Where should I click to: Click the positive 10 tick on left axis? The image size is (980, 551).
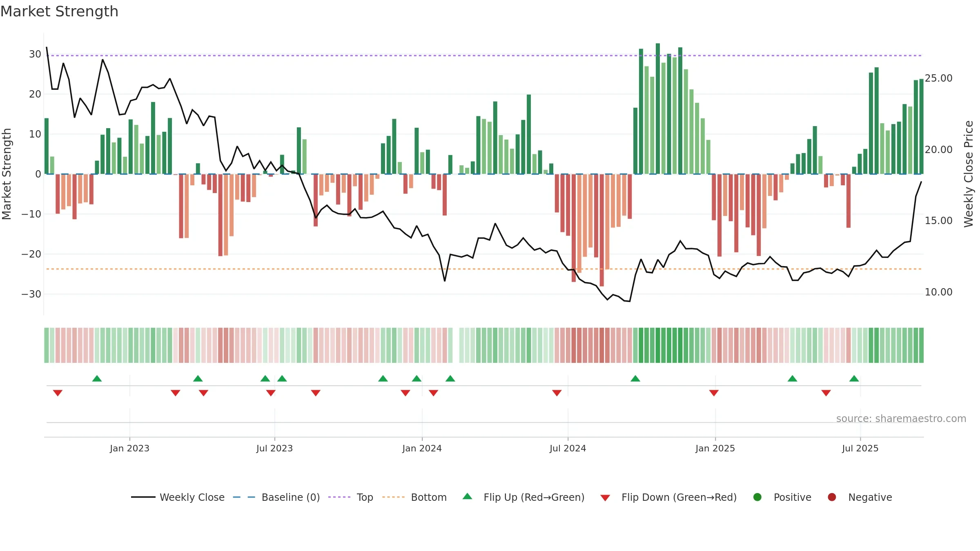pyautogui.click(x=35, y=134)
